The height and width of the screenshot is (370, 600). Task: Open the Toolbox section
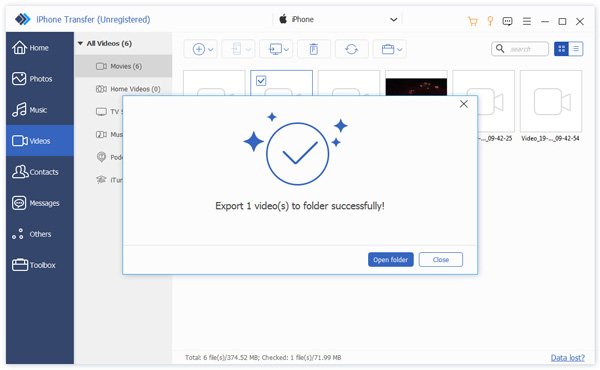click(39, 265)
